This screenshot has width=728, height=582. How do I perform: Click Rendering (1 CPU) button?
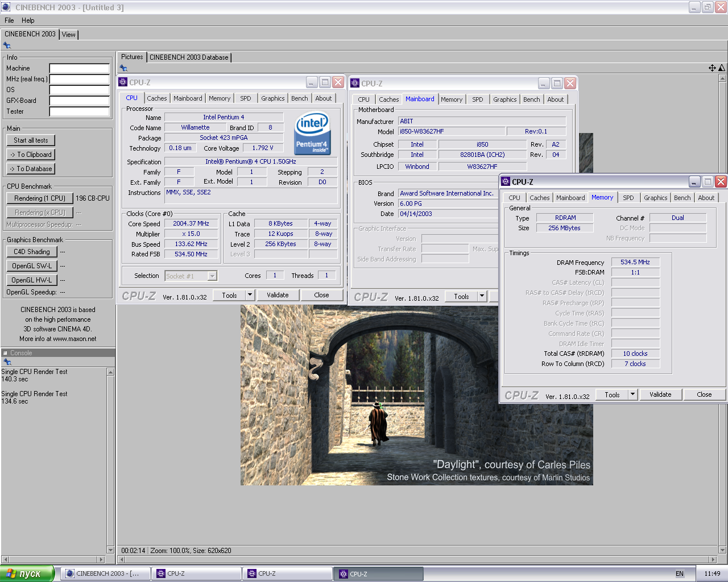click(40, 198)
